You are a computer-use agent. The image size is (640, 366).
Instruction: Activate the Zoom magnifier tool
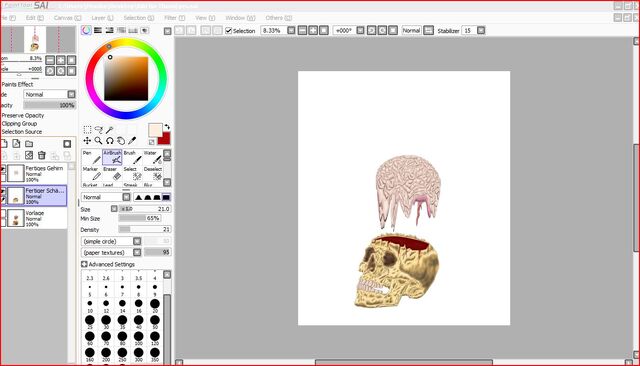point(98,141)
